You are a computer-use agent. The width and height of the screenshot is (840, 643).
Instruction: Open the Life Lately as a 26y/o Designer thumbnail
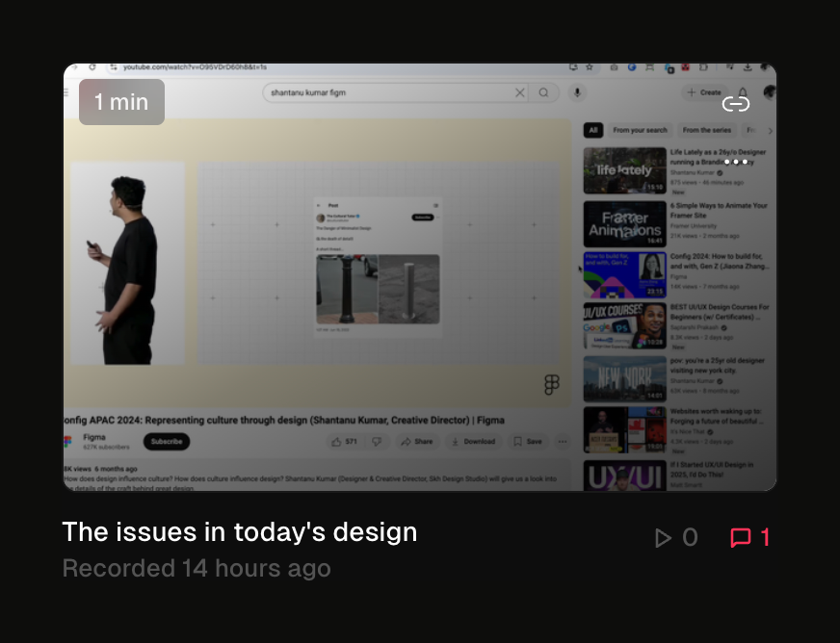pos(624,170)
